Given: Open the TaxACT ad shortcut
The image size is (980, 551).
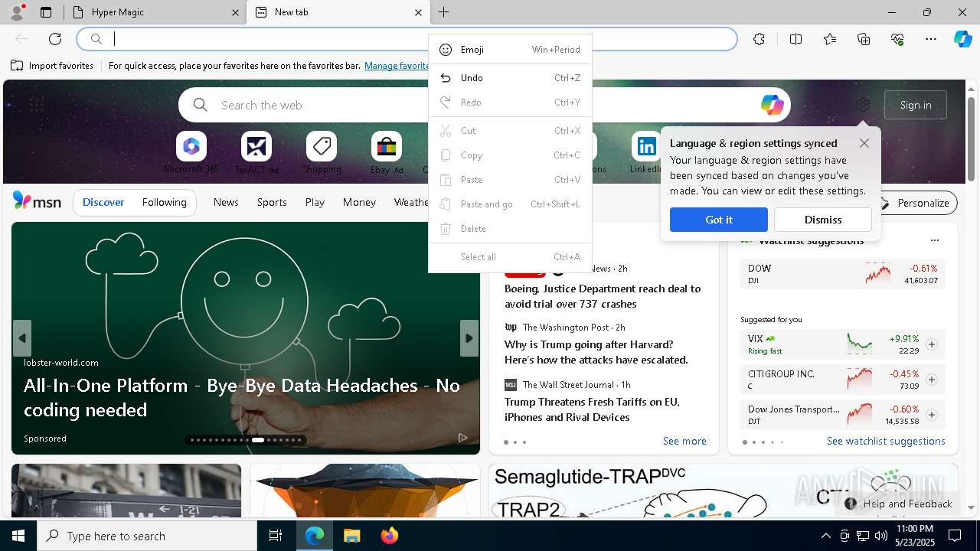Looking at the screenshot, I should pyautogui.click(x=256, y=152).
